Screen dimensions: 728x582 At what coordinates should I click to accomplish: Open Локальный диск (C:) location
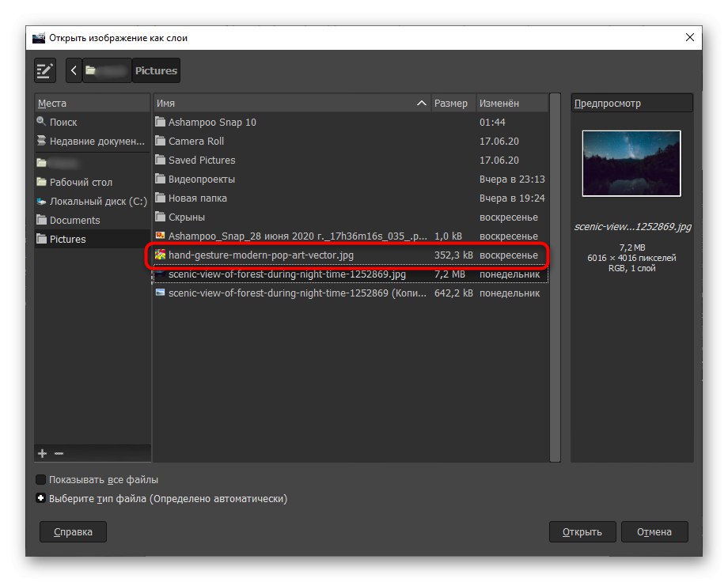coord(93,201)
